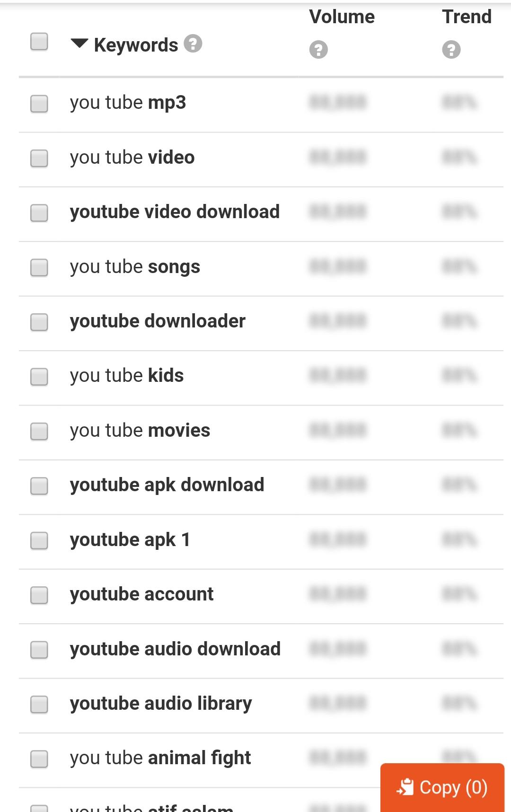Screen dimensions: 511x812
Task: Sort by the Trend column header
Action: [x=467, y=17]
